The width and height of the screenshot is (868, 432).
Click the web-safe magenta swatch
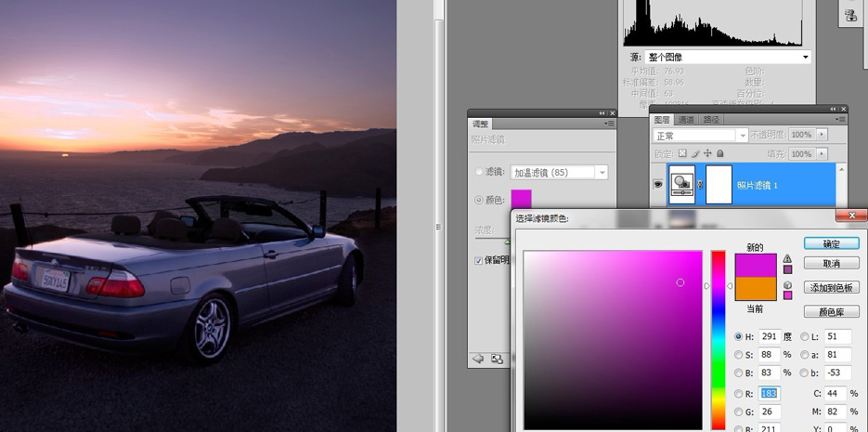[788, 295]
